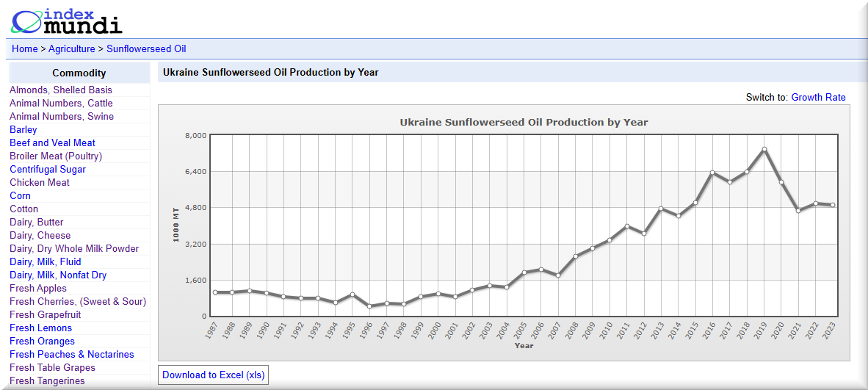The height and width of the screenshot is (390, 868).
Task: Select Barley in commodity list
Action: point(23,129)
